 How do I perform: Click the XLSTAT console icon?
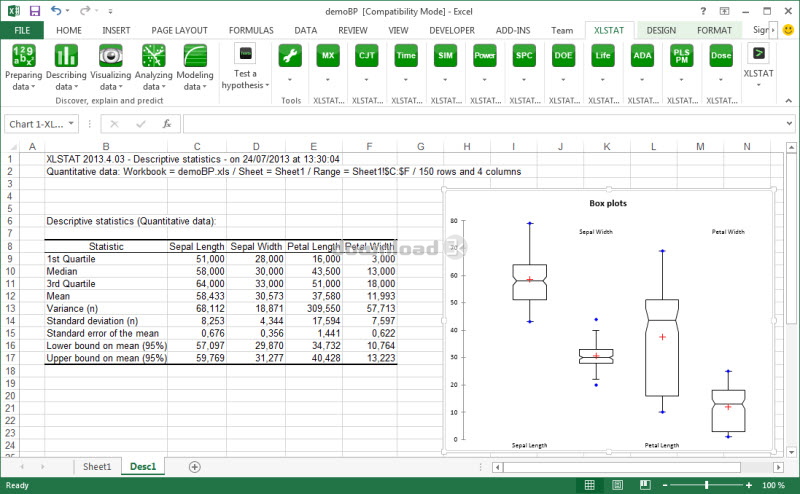[x=758, y=53]
